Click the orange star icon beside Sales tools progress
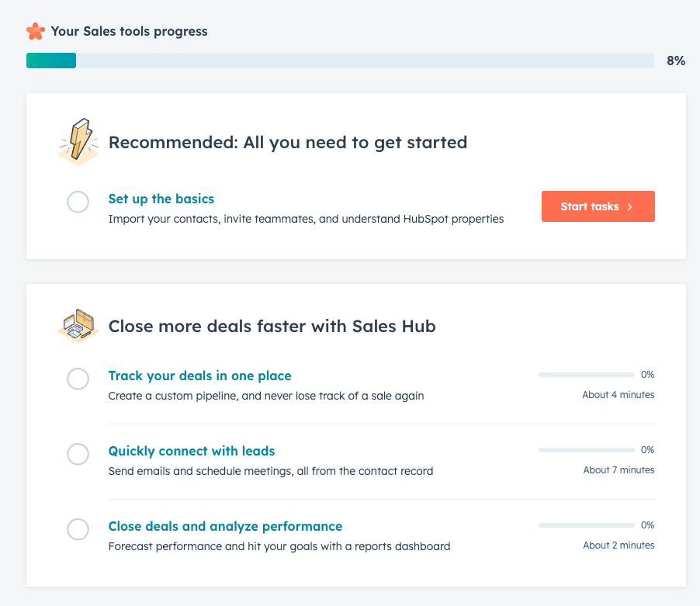Screen dimensions: 700x606 click(x=36, y=32)
